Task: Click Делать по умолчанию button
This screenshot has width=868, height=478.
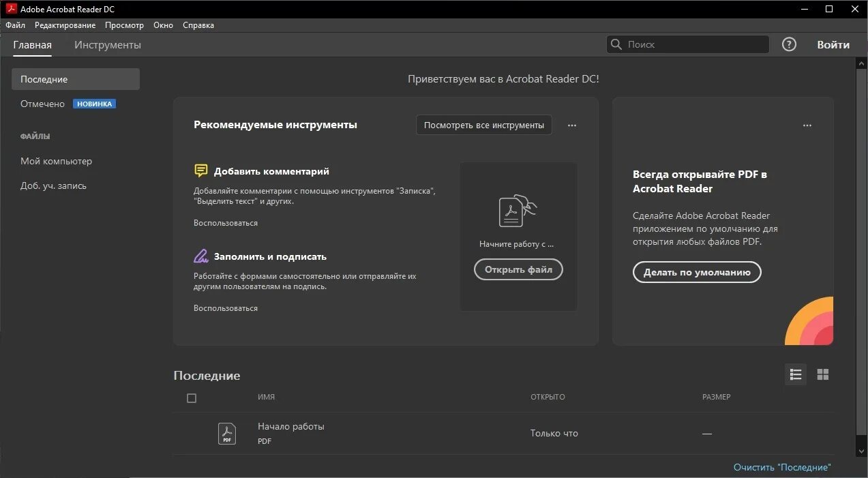Action: (x=697, y=272)
